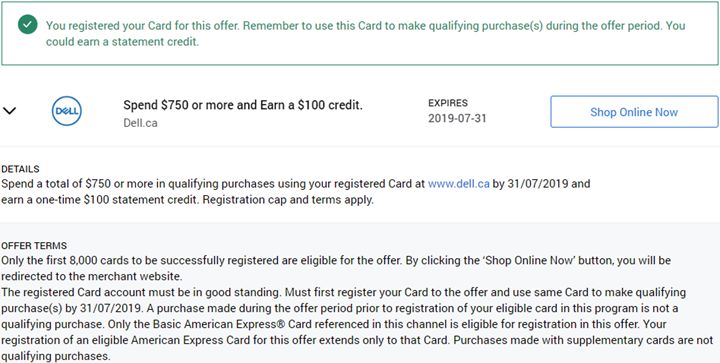Screen dimensions: 720x363
Task: Open the Shop Online Now button
Action: click(x=634, y=112)
